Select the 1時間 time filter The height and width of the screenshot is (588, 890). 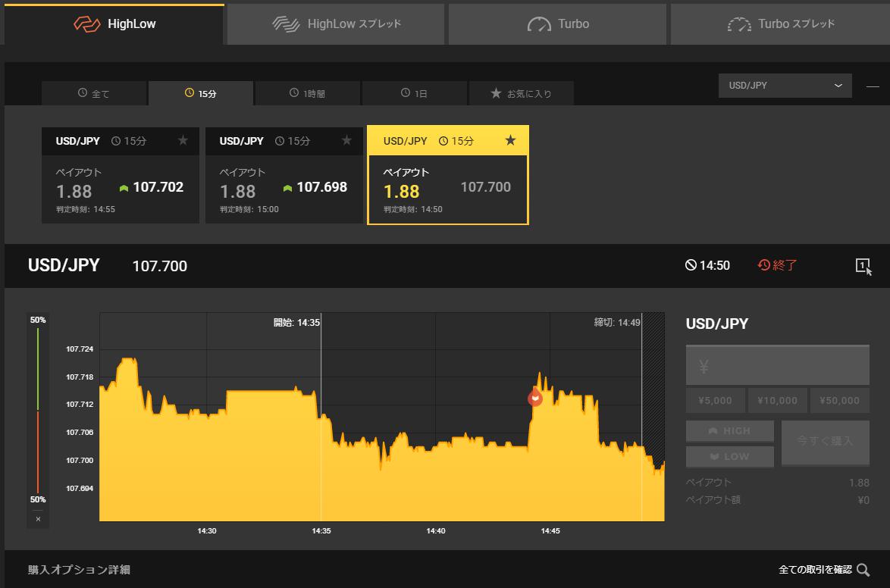308,93
